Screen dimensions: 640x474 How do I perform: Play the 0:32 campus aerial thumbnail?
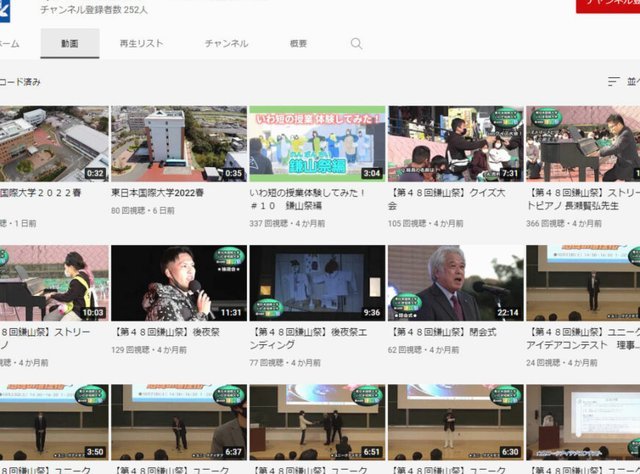pyautogui.click(x=54, y=144)
